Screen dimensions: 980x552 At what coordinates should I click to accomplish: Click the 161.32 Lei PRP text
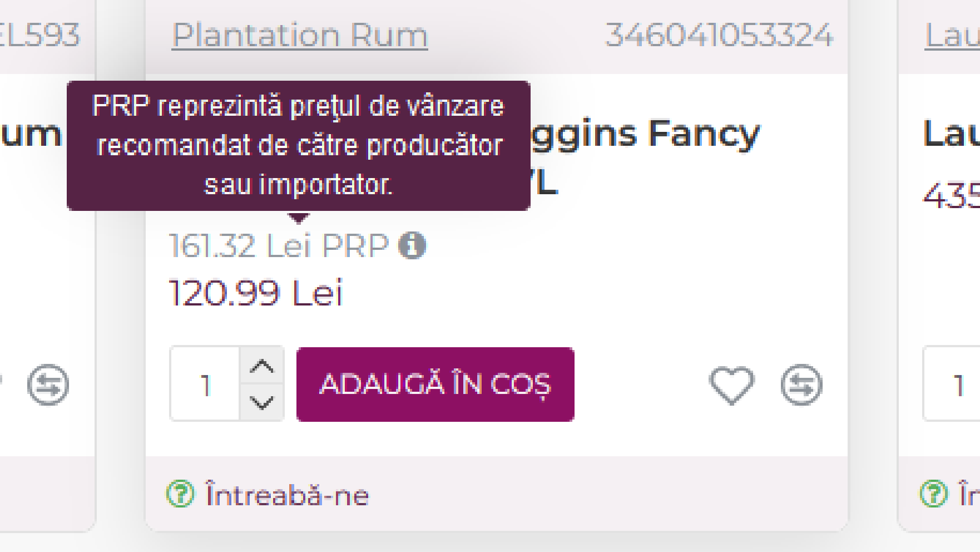point(279,245)
